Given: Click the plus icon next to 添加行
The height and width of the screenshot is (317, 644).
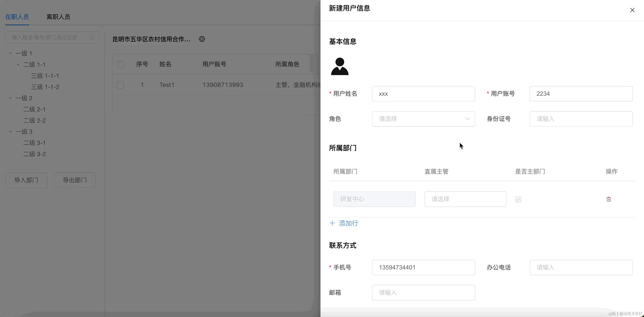Looking at the screenshot, I should (x=332, y=223).
